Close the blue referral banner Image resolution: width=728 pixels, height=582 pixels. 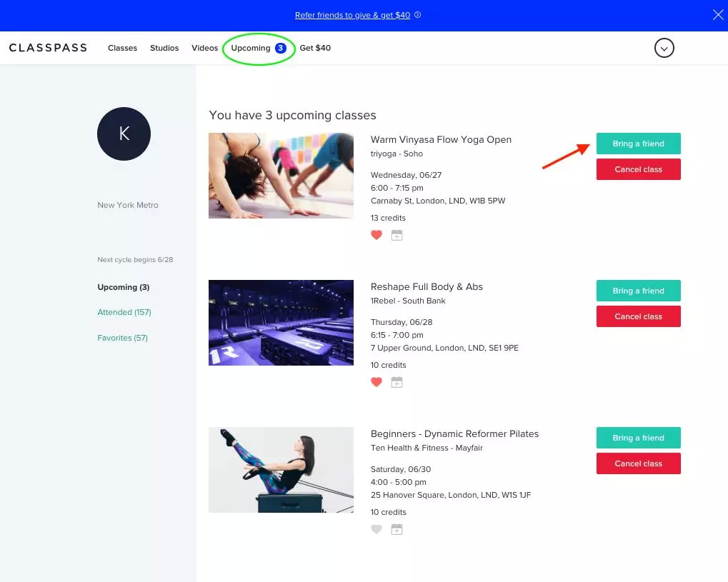click(718, 15)
